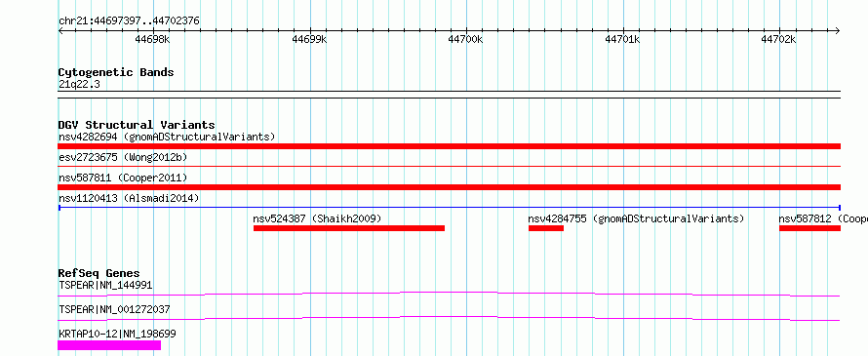Click the KRTAP10-12 NM_198699 gene block
Screen dimensions: 868x356
click(x=109, y=345)
